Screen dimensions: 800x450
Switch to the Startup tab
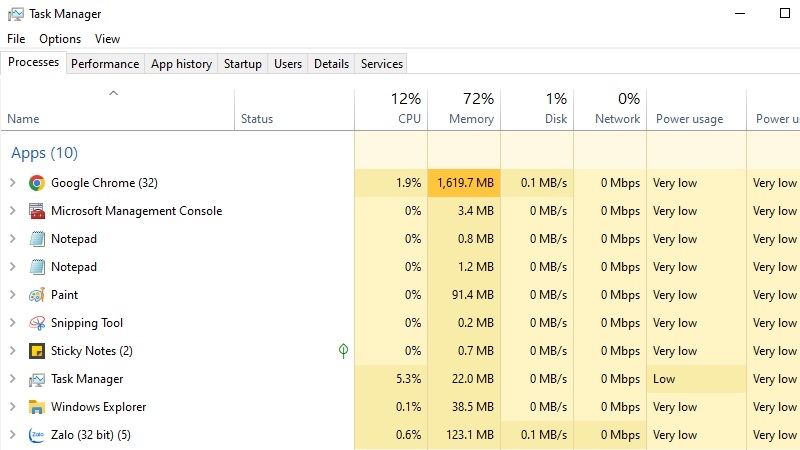(242, 64)
